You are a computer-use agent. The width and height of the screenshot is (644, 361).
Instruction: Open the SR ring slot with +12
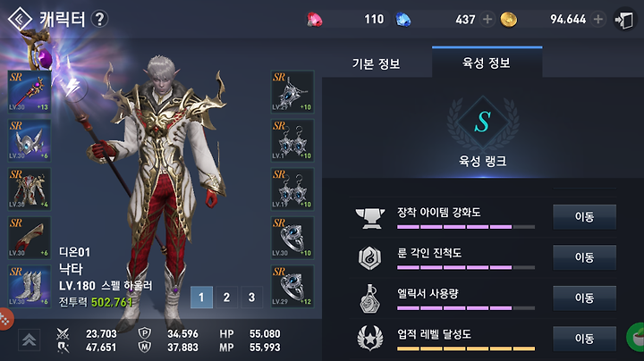[292, 286]
